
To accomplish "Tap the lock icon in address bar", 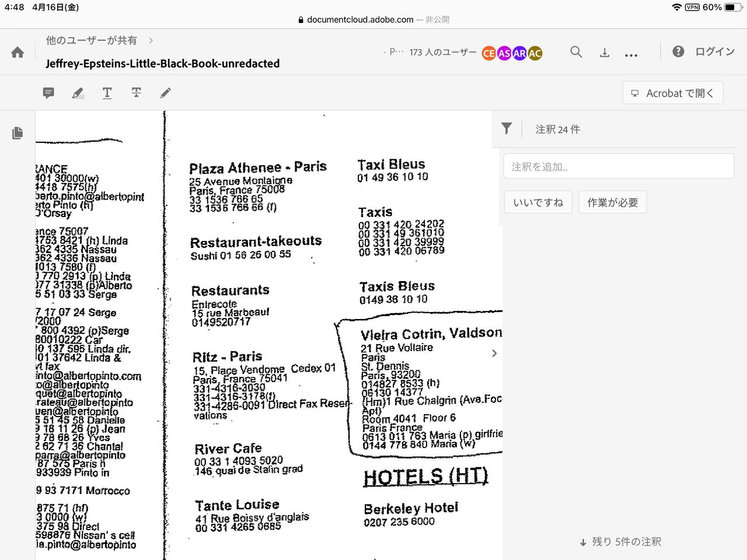I will tap(301, 20).
